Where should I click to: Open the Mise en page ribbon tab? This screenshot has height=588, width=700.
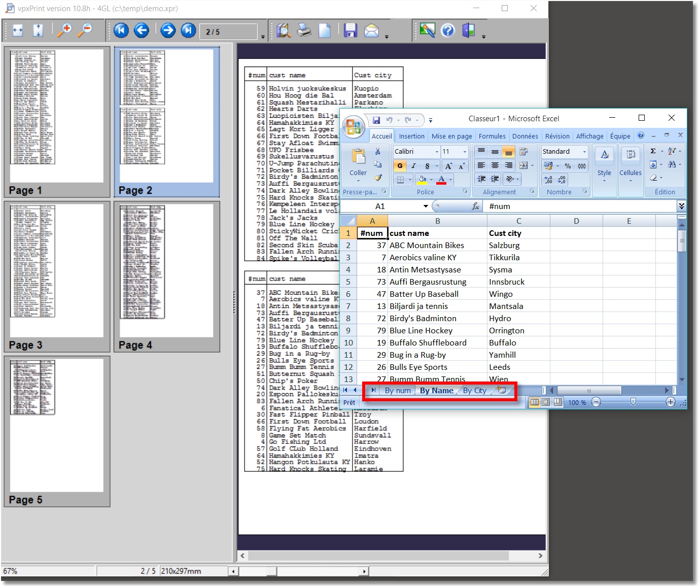click(x=451, y=136)
